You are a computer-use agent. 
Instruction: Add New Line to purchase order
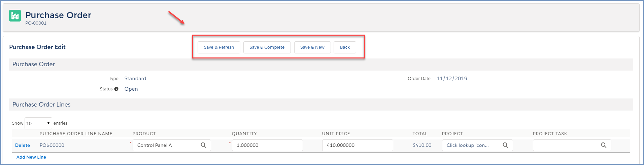(31, 157)
